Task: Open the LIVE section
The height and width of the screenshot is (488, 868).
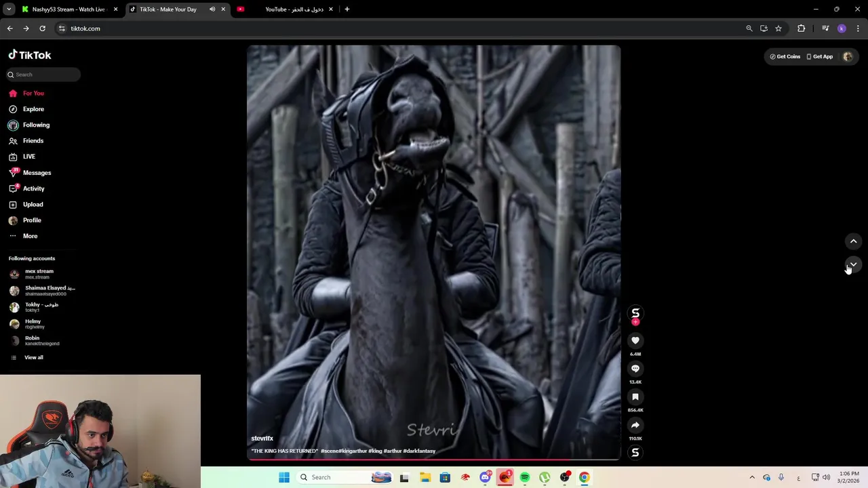Action: pos(22,157)
